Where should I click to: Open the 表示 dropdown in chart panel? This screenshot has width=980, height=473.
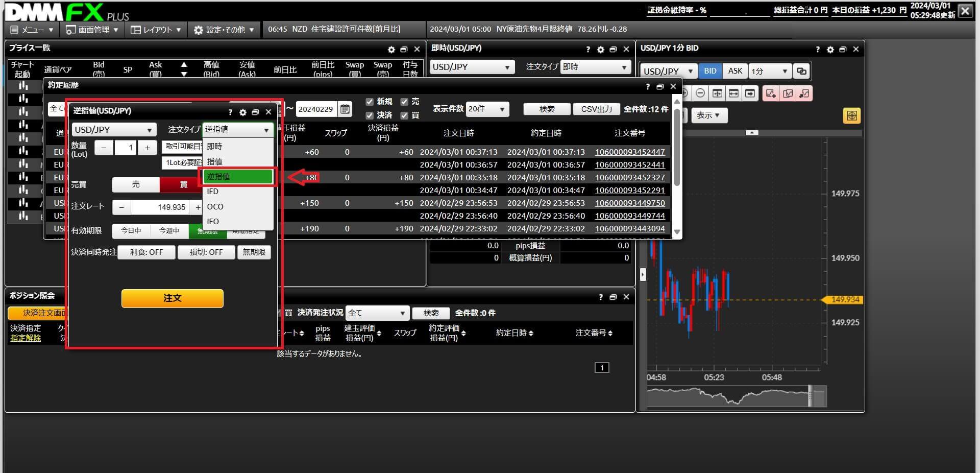pyautogui.click(x=708, y=115)
